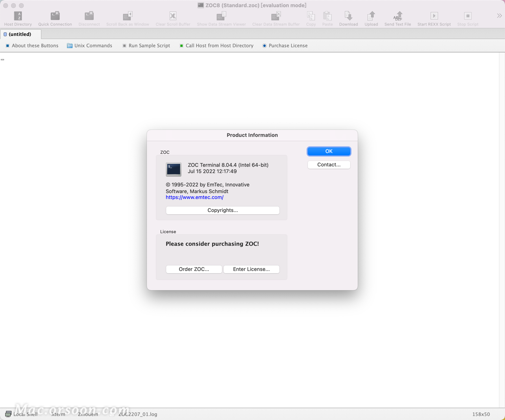Screen dimensions: 505x420
Task: Click the 158x50 terminal size indicator
Action: [x=481, y=414]
